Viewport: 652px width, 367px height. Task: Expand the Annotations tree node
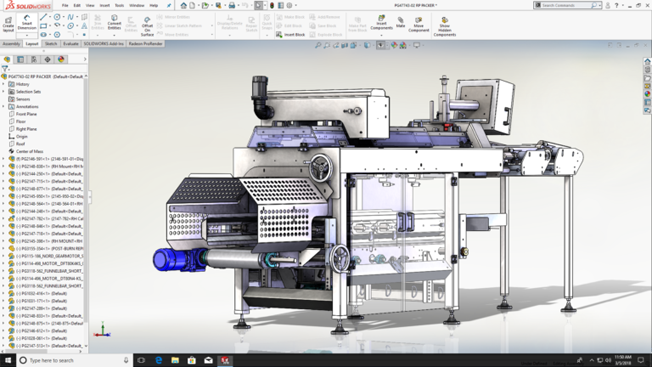point(3,106)
